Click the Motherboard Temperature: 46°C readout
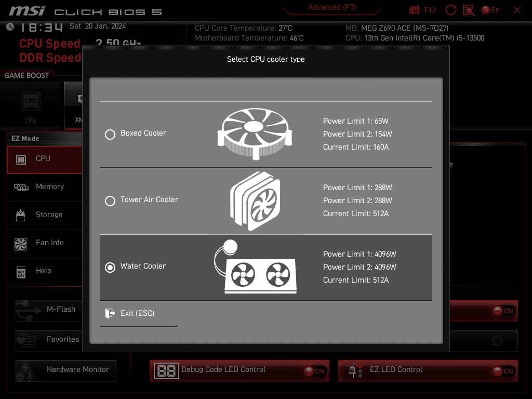The width and height of the screenshot is (532, 399). (x=249, y=38)
